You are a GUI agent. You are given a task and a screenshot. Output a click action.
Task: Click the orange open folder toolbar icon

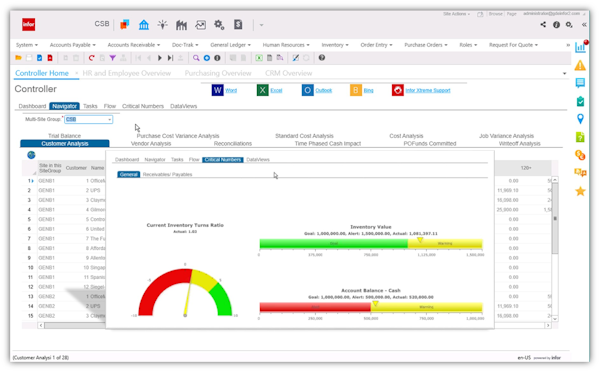(18, 58)
